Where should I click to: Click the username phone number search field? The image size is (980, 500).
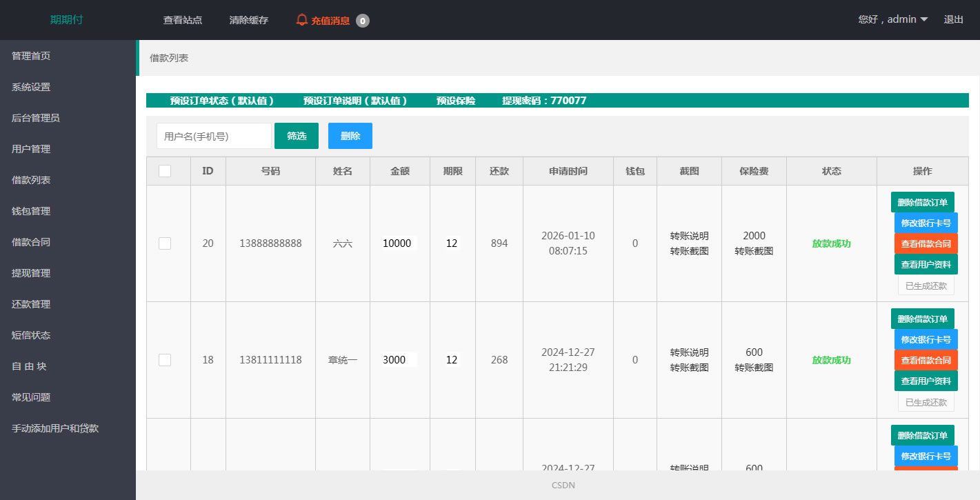pos(214,137)
